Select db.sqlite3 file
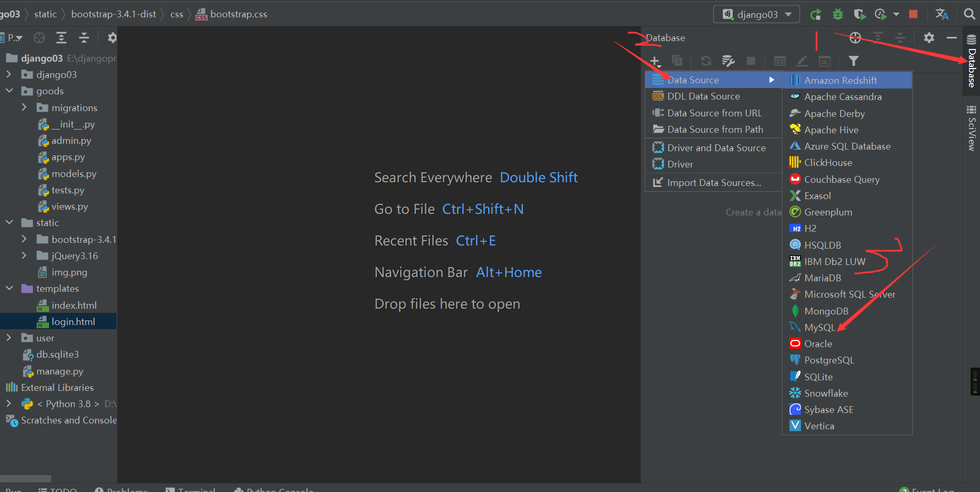 [59, 354]
